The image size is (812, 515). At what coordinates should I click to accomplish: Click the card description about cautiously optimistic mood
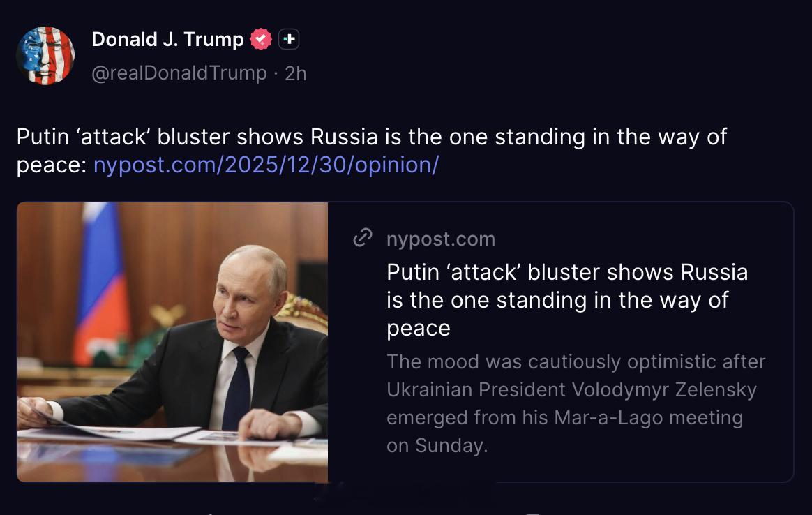(x=576, y=403)
